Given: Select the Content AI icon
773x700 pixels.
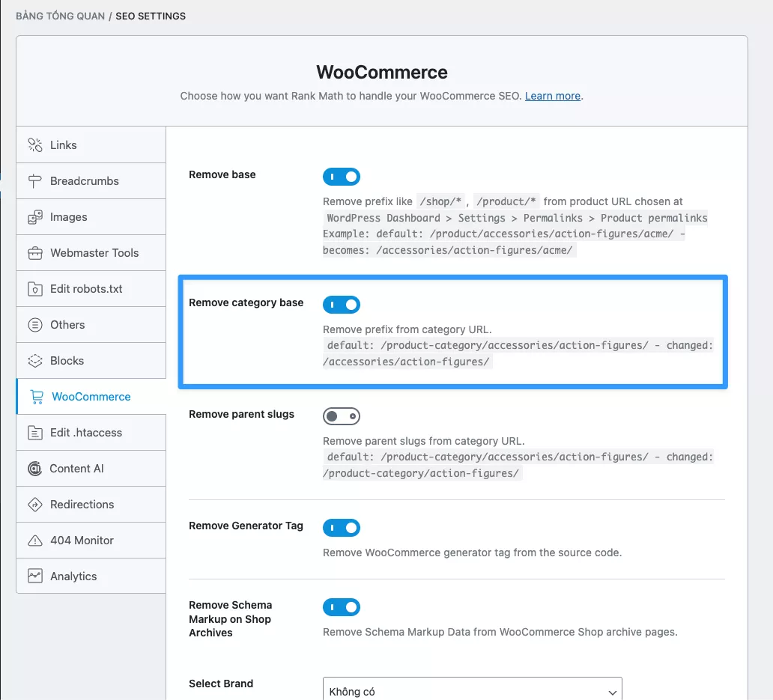Looking at the screenshot, I should tap(35, 468).
